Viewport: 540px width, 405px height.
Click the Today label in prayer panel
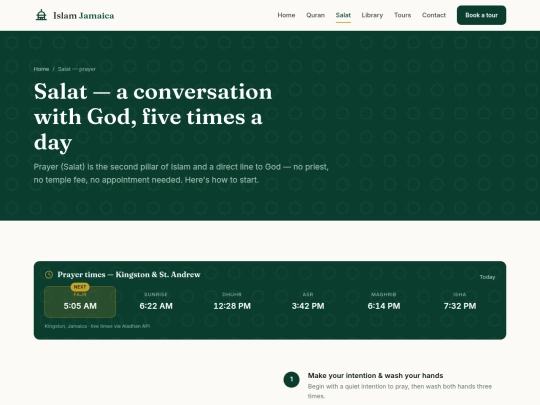(487, 277)
